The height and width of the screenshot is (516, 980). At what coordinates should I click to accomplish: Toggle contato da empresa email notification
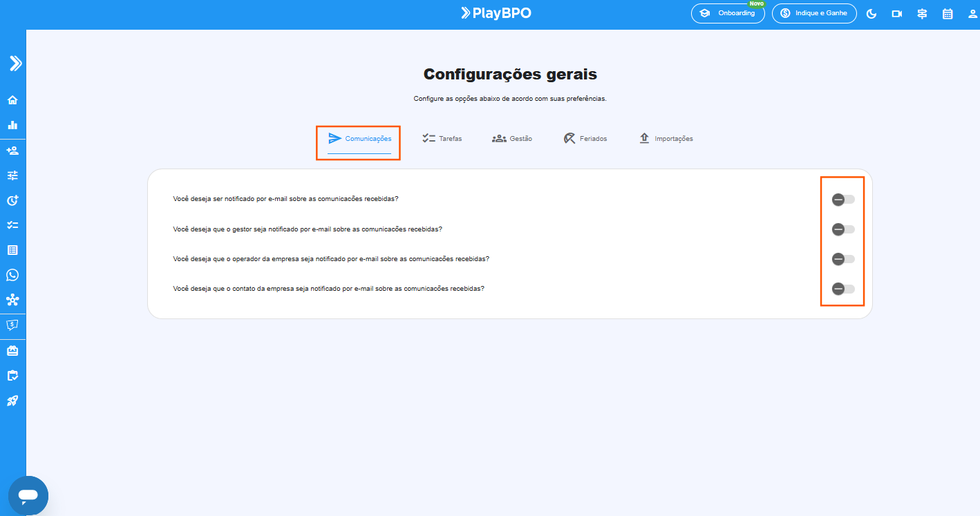842,289
